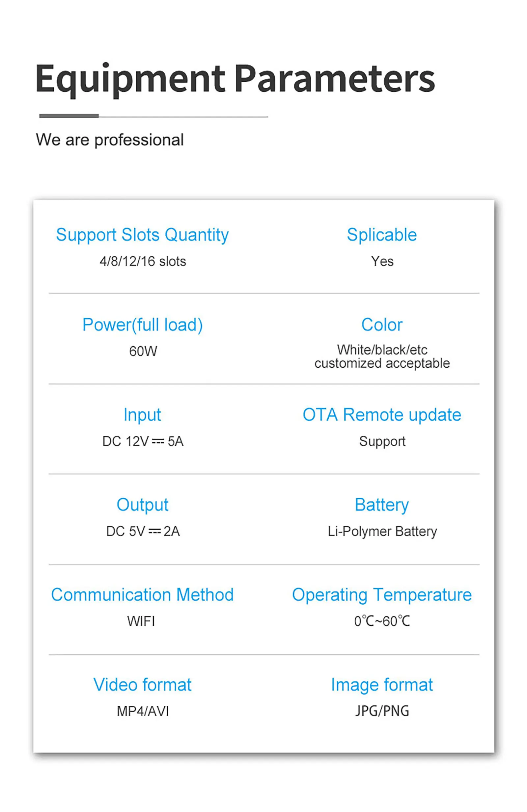The width and height of the screenshot is (527, 812).
Task: Click the "We are professional" subtitle
Action: coord(110,140)
